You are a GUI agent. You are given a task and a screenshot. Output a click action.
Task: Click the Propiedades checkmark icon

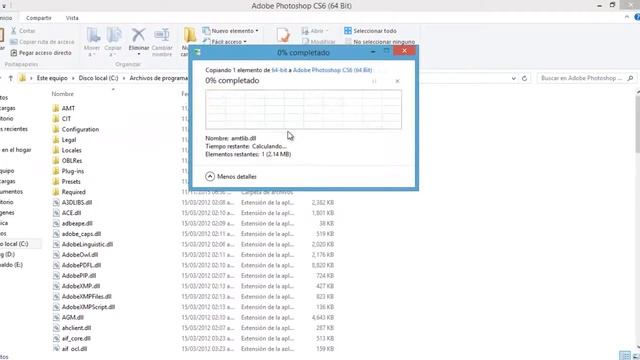click(282, 35)
